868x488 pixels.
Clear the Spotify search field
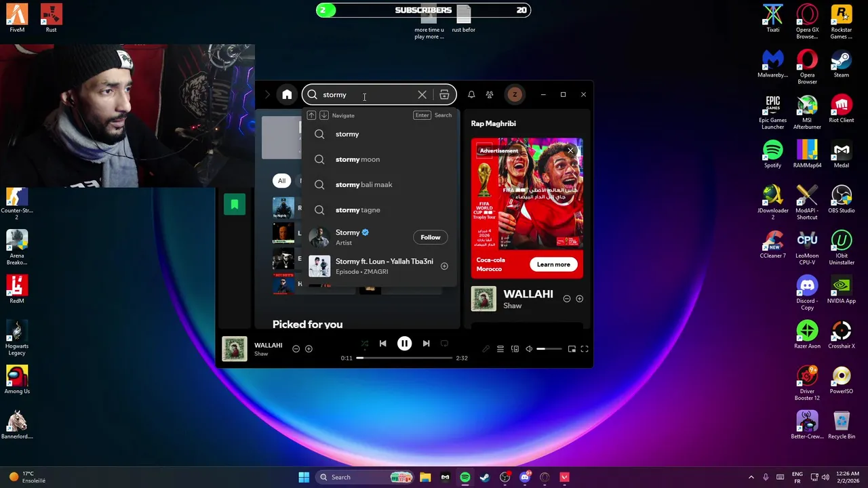pos(422,95)
